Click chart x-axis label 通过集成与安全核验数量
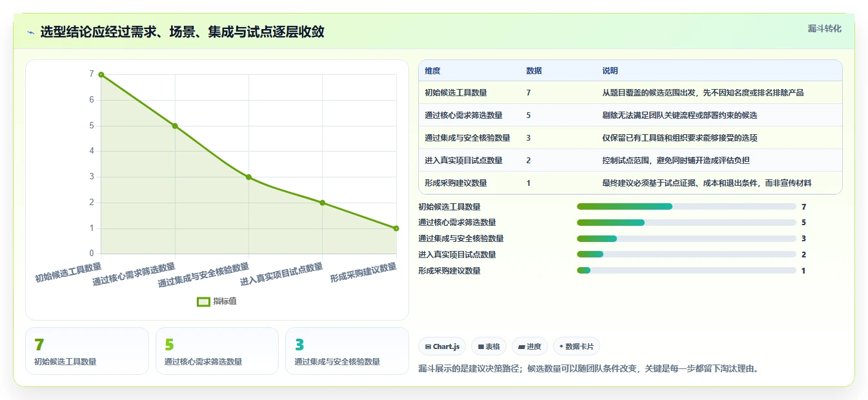Screen dimensions: 868x400 (x=203, y=275)
